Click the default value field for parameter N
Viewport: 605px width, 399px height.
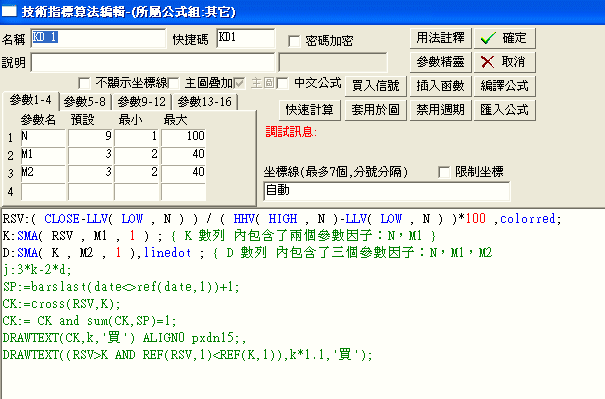[90, 137]
